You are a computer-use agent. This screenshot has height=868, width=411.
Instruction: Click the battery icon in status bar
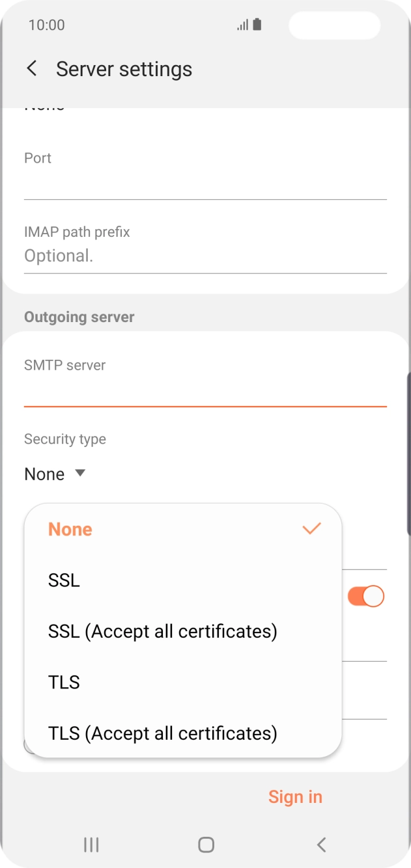[258, 24]
